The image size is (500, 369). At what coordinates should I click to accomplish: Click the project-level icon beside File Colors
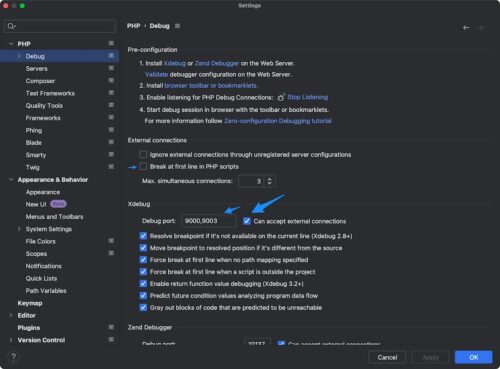coord(111,241)
